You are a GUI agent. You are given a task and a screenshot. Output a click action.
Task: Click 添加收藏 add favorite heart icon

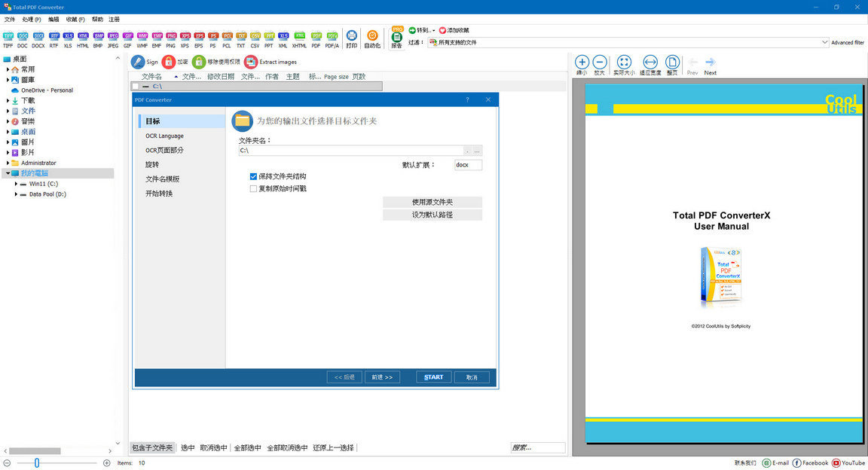tap(442, 30)
